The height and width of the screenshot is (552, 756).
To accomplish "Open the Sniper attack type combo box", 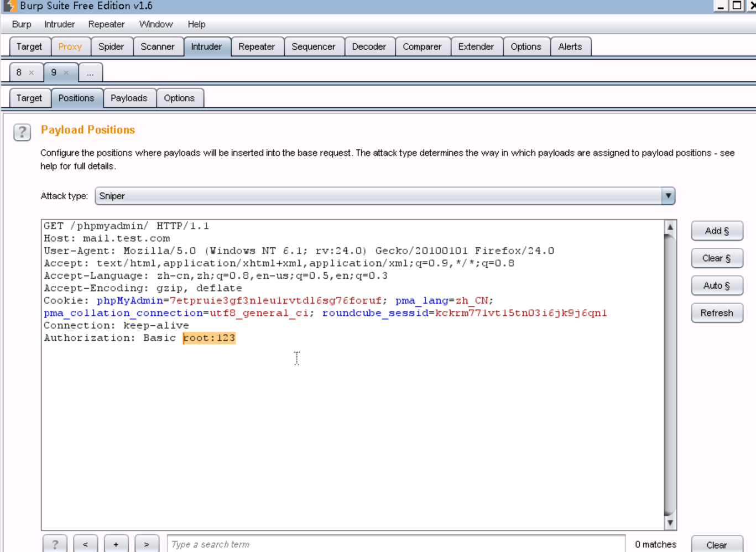I will pos(385,196).
